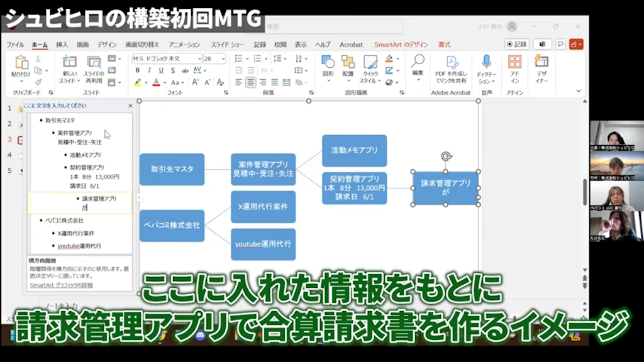The height and width of the screenshot is (362, 644).
Task: Open the font size 28 dropdown
Action: click(225, 58)
